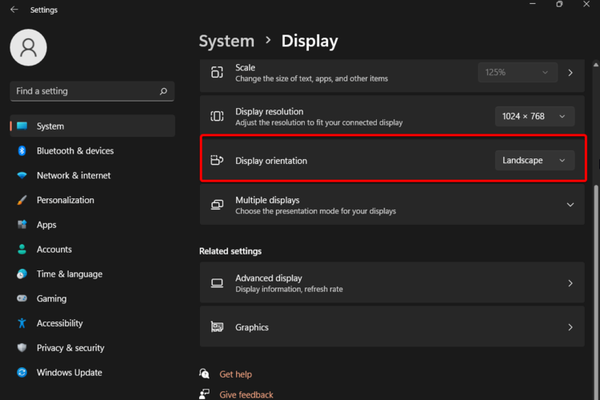Click the Display resolution icon

pyautogui.click(x=217, y=116)
